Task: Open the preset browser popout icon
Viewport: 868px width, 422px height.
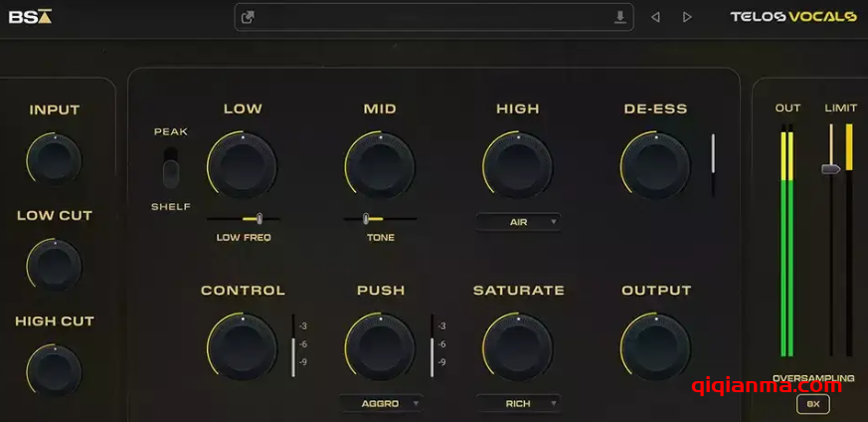Action: 248,17
